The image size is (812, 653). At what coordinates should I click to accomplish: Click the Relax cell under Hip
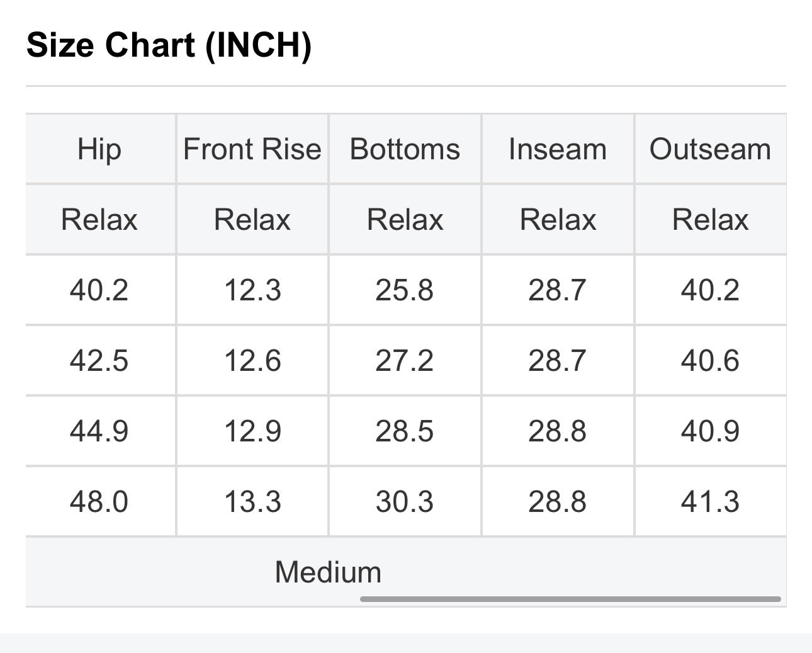tap(99, 220)
